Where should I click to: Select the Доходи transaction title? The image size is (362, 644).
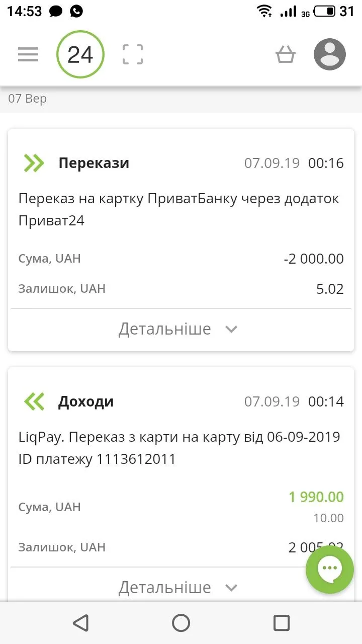click(x=86, y=401)
